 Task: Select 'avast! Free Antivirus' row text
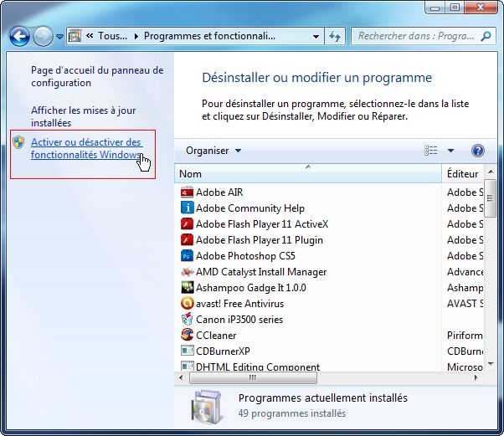point(239,304)
